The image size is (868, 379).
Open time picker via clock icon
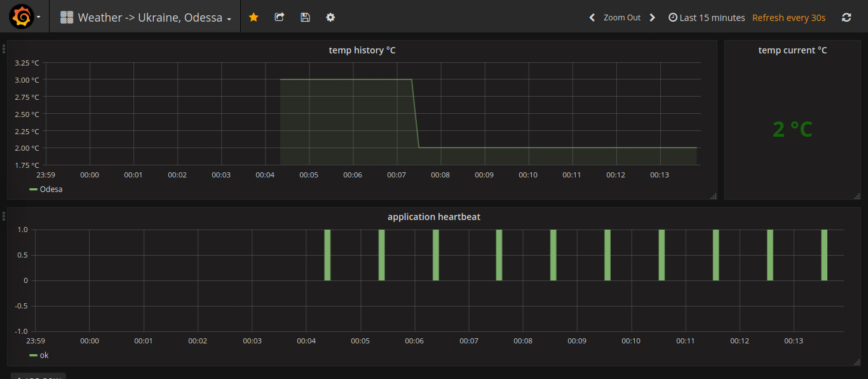[672, 17]
